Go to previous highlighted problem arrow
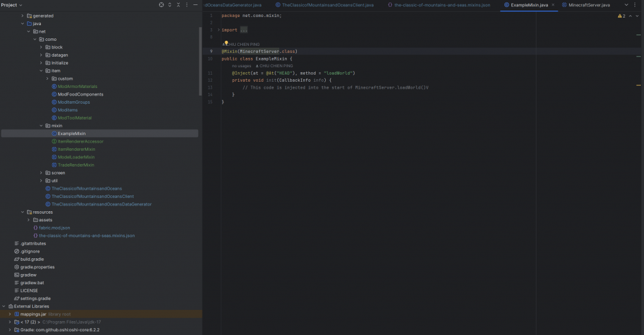This screenshot has height=335, width=644. [630, 16]
